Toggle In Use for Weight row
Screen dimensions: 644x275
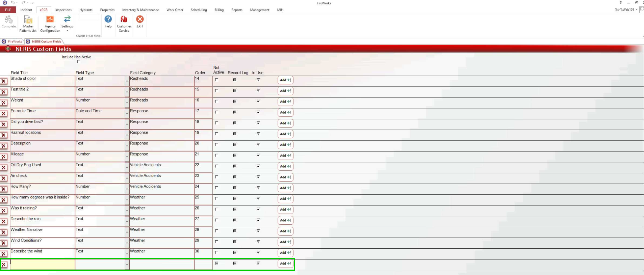tap(258, 102)
